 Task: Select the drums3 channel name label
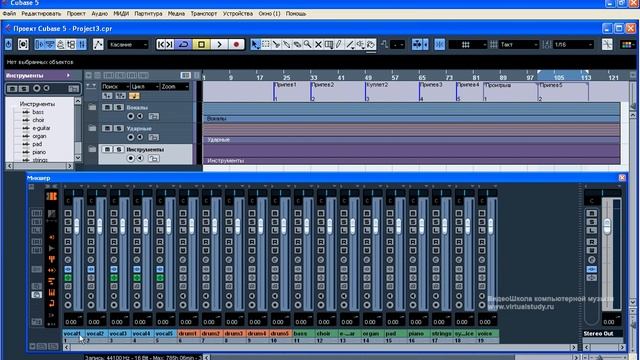click(x=234, y=333)
